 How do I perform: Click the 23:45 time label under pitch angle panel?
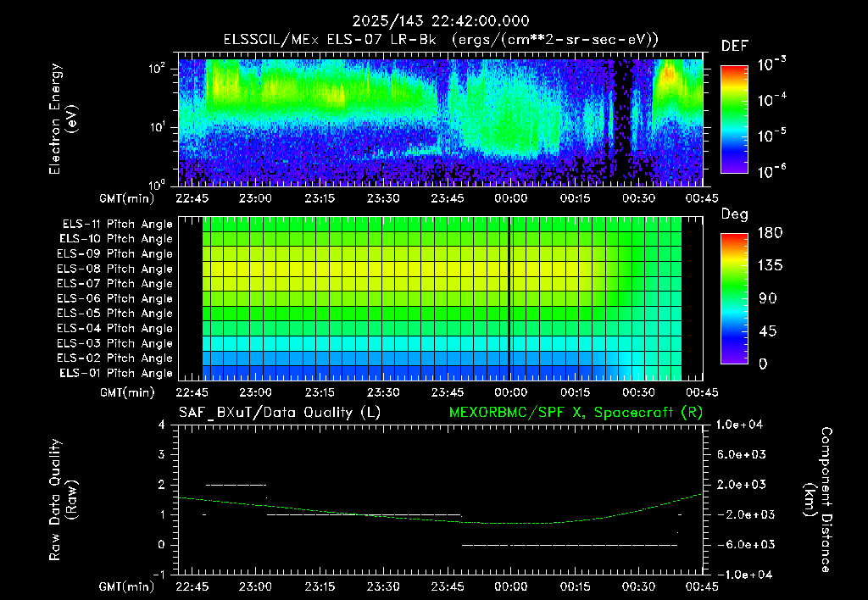[448, 392]
